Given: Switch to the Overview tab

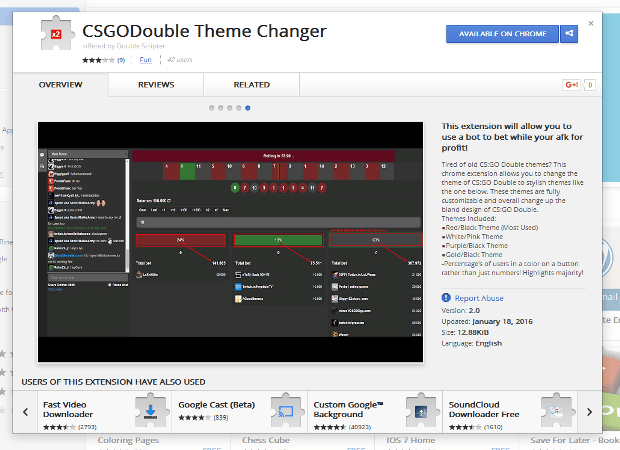Looking at the screenshot, I should [60, 85].
